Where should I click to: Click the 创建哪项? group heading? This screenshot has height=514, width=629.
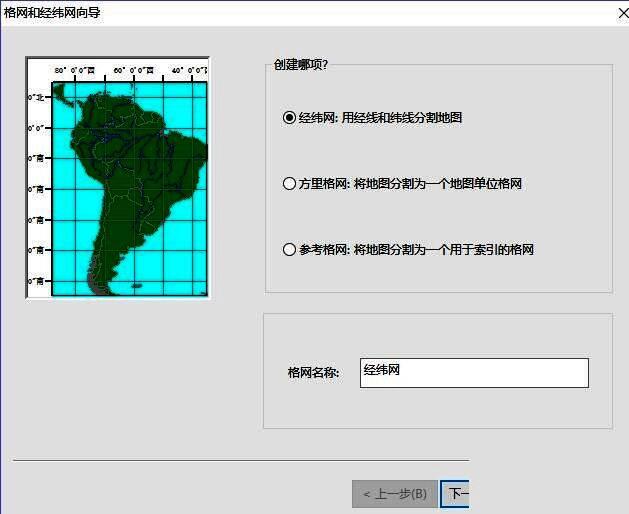coord(301,65)
